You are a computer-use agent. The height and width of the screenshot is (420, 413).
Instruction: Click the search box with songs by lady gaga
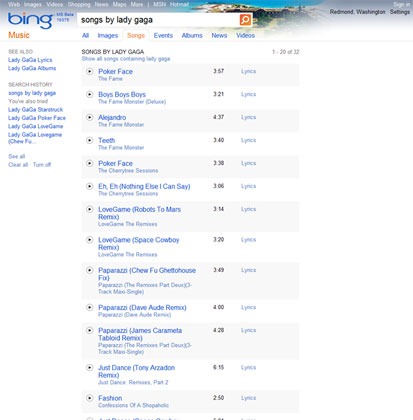coord(158,20)
